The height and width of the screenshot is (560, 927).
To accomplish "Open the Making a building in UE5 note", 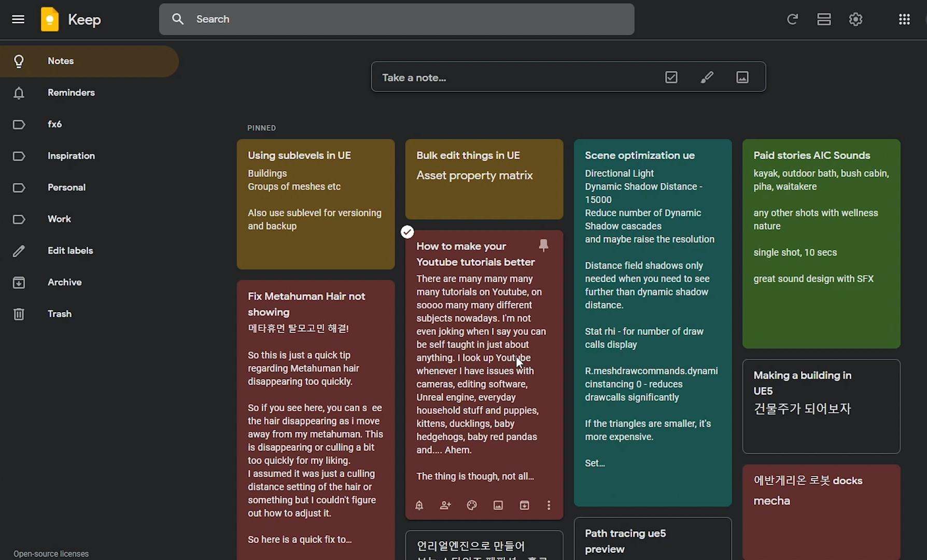I will (x=821, y=407).
